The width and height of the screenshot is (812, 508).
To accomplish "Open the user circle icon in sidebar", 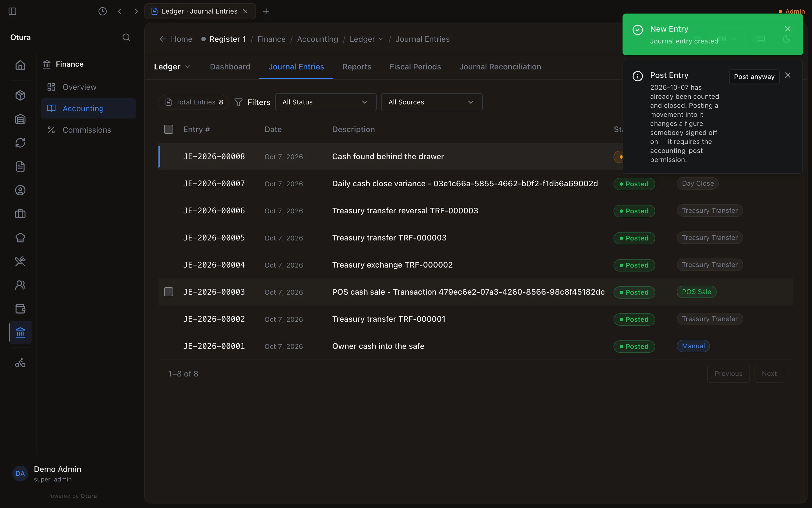I will (x=20, y=190).
